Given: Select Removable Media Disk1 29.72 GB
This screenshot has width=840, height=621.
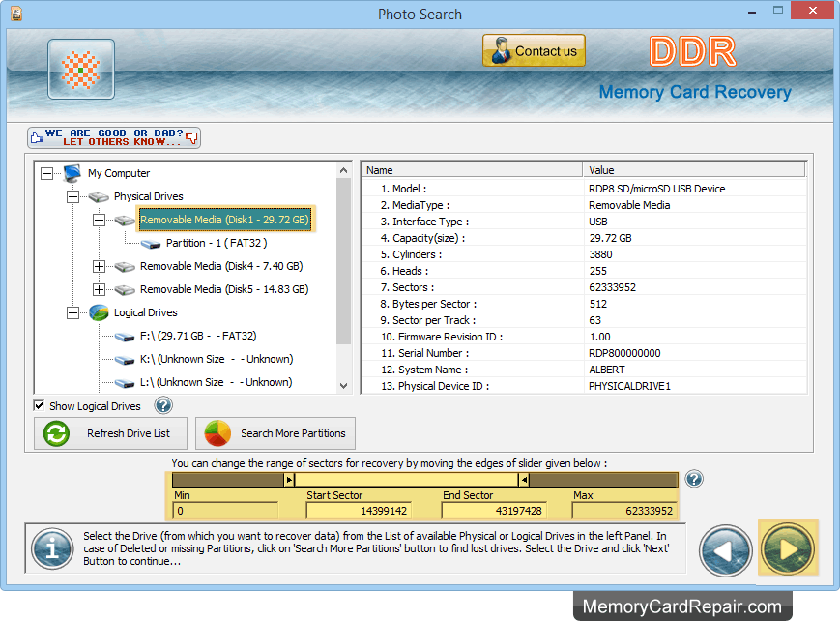Looking at the screenshot, I should (x=224, y=221).
